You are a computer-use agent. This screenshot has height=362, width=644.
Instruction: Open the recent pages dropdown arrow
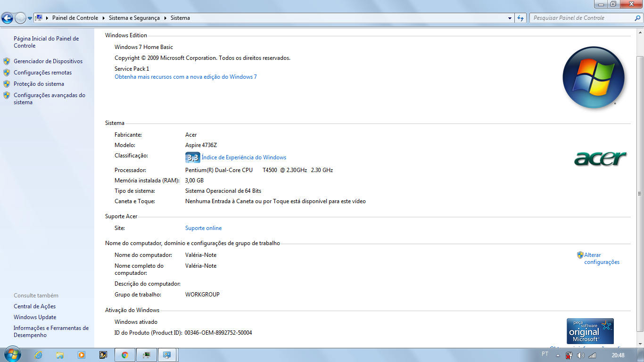[30, 18]
